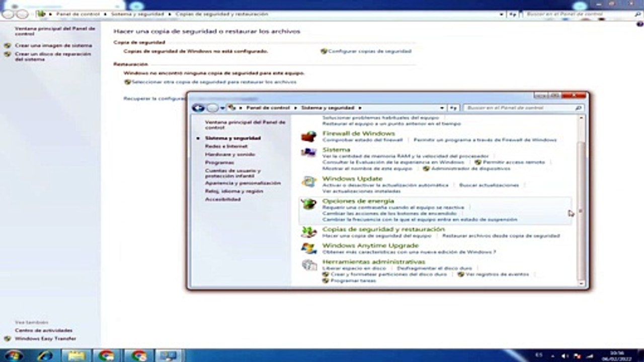Click Buscar actualizaciones link
This screenshot has height=362, width=644.
pos(489,185)
